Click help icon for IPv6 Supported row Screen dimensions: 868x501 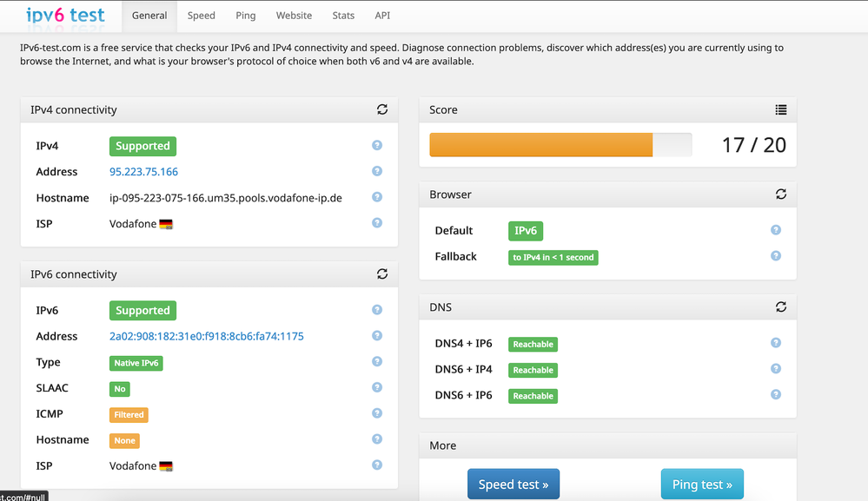pyautogui.click(x=377, y=310)
